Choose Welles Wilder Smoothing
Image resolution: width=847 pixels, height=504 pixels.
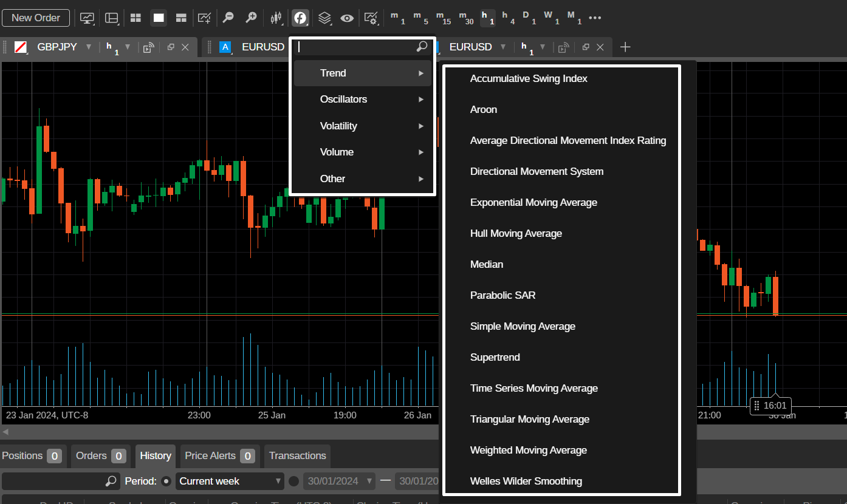[x=526, y=481]
